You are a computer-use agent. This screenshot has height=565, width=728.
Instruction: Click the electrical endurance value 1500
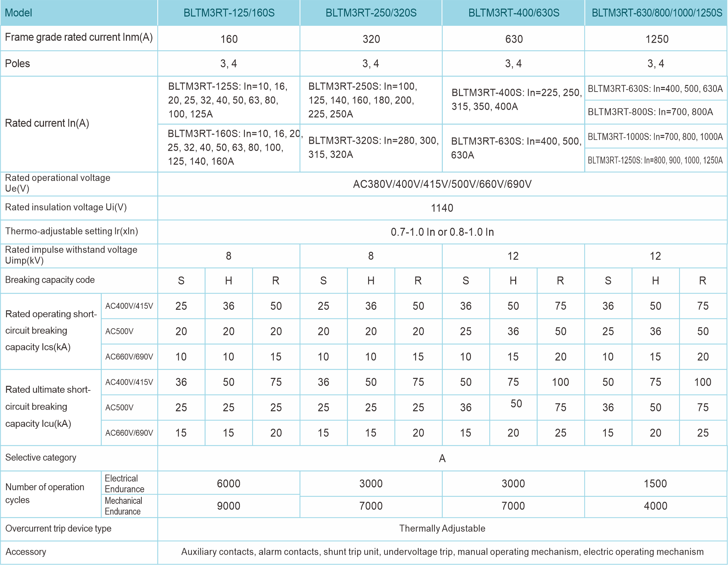[x=655, y=484]
